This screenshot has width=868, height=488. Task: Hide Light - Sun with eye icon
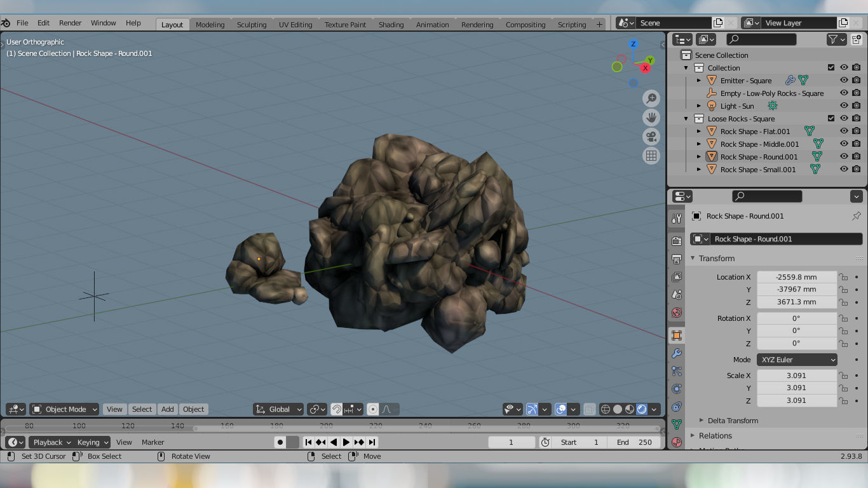[844, 106]
